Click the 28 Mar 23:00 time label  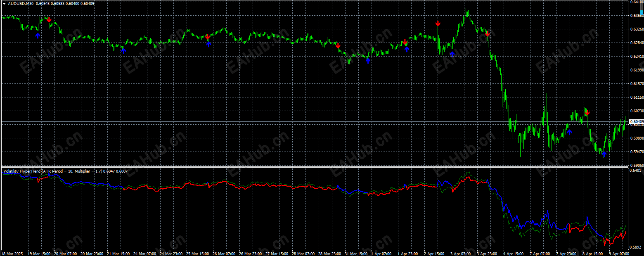point(329,253)
